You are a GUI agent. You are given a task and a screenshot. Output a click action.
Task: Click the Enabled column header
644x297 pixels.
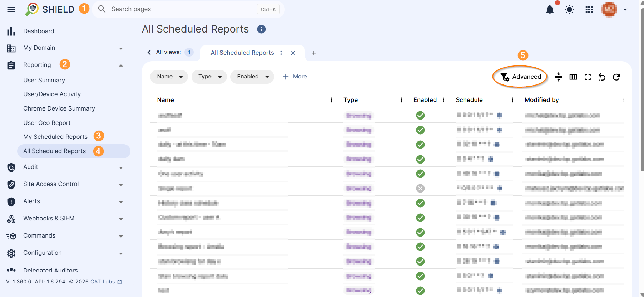click(425, 100)
